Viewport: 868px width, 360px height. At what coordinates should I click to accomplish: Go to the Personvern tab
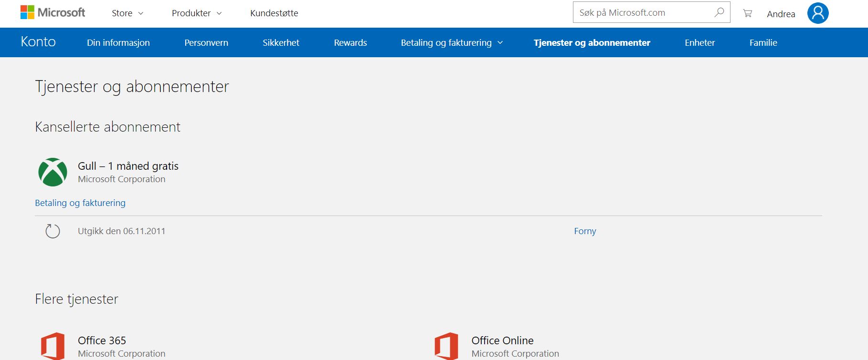click(x=206, y=42)
